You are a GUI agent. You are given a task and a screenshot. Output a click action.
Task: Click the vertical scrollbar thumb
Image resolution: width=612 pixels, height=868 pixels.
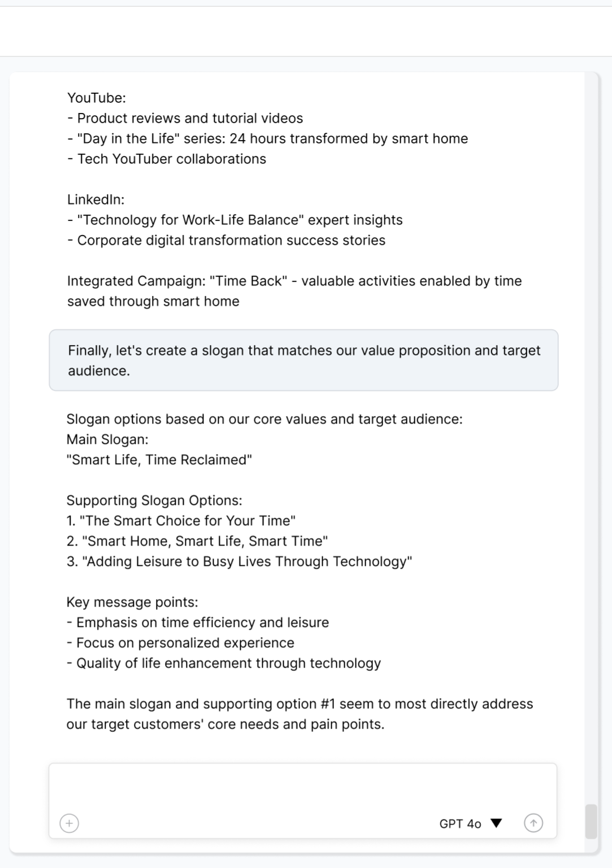pos(591,822)
